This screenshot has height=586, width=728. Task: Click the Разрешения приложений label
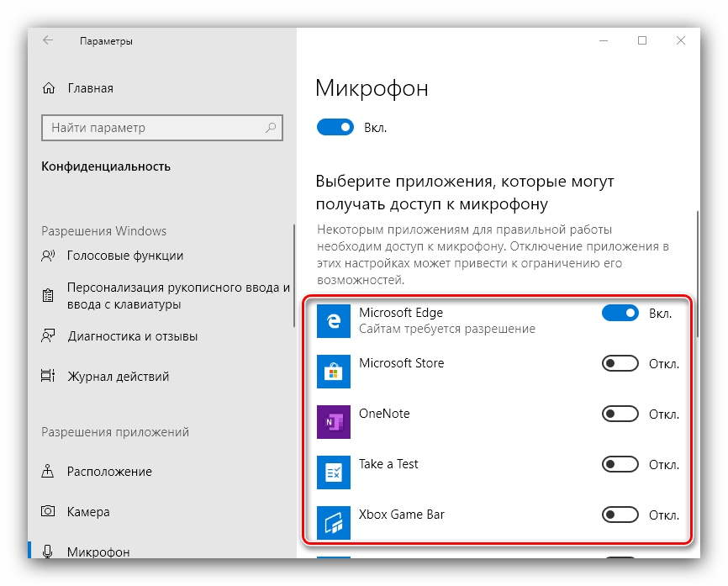tap(115, 432)
